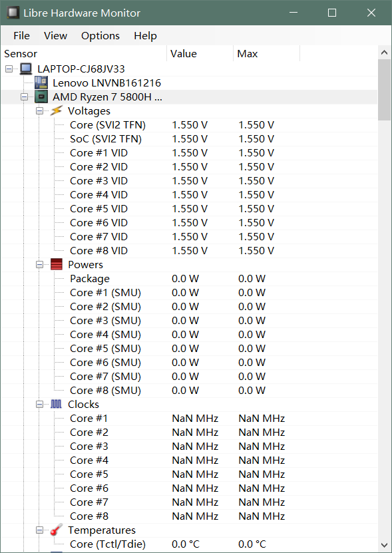Click the lightning bolt Voltages icon
392x553 pixels.
pos(57,110)
